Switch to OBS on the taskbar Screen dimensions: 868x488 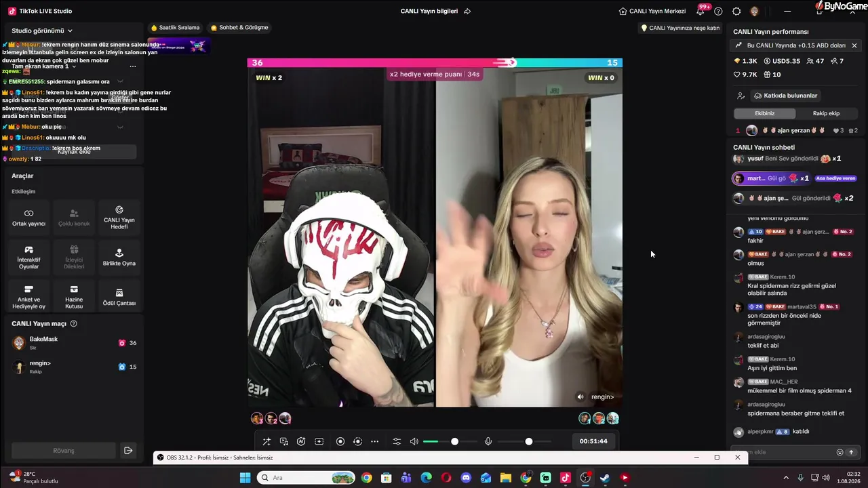585,478
